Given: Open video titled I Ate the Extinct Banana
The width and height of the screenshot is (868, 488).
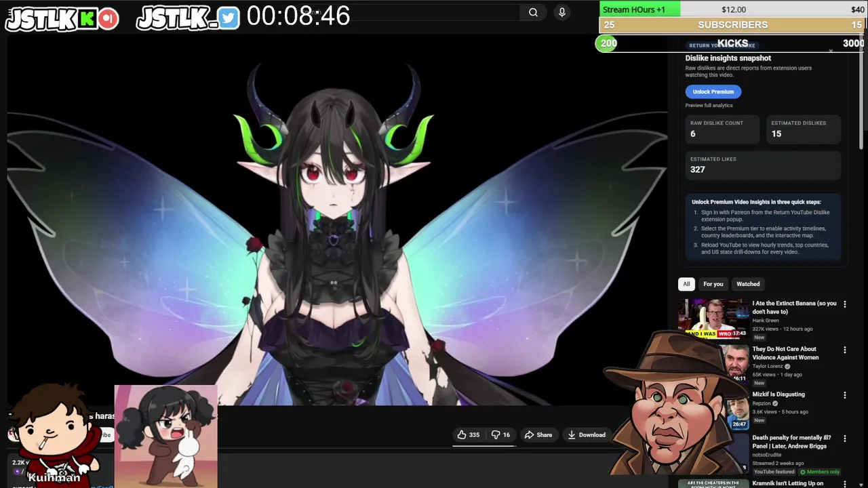Looking at the screenshot, I should point(794,307).
